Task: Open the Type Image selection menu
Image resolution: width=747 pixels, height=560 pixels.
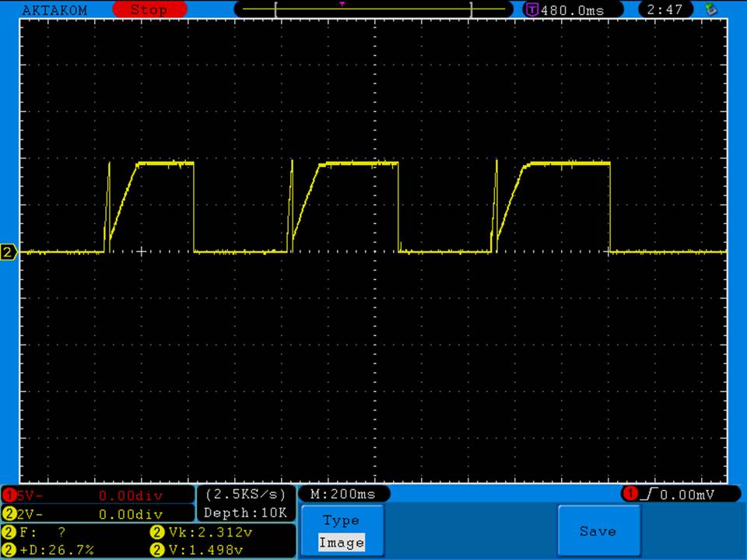Action: [x=341, y=531]
